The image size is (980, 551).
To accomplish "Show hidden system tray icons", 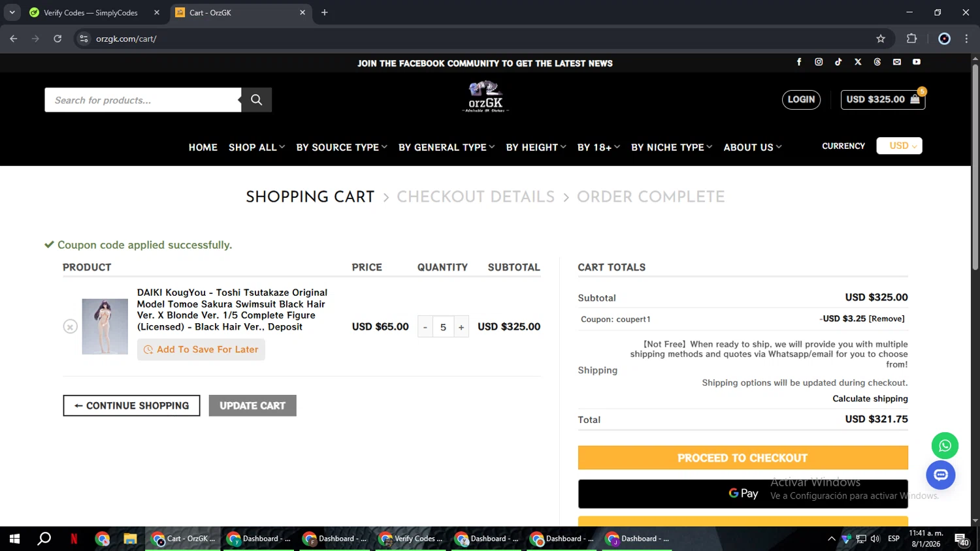I will tap(831, 539).
